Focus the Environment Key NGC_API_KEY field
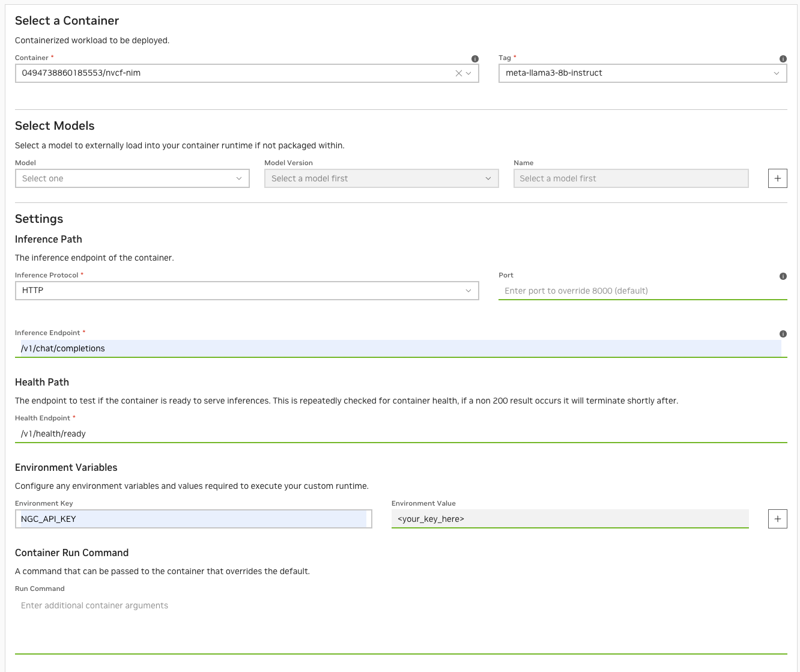The image size is (800, 672). click(192, 519)
